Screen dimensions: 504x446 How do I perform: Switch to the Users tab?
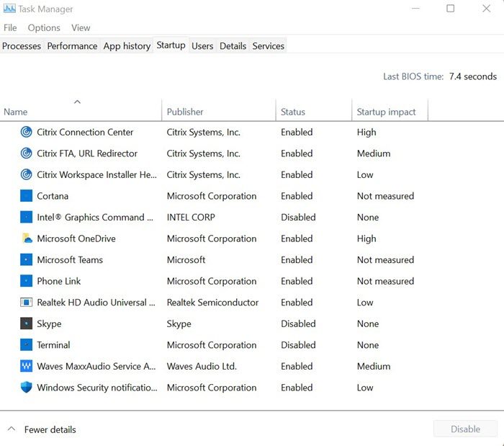[202, 46]
